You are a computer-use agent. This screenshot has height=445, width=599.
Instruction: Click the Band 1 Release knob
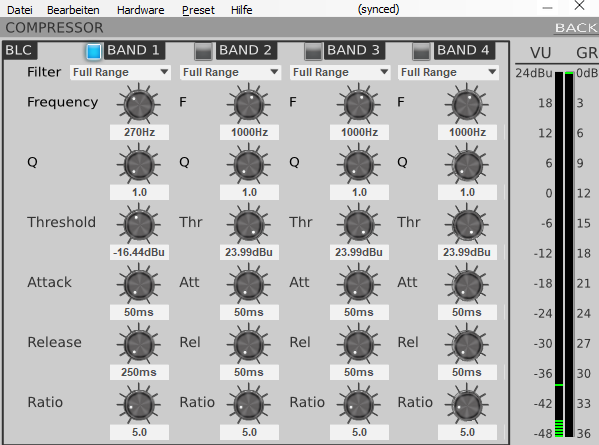(x=139, y=344)
